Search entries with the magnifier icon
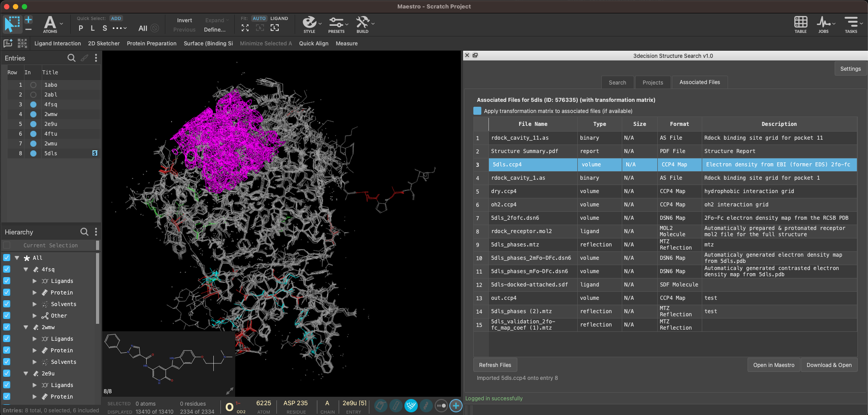 tap(71, 58)
